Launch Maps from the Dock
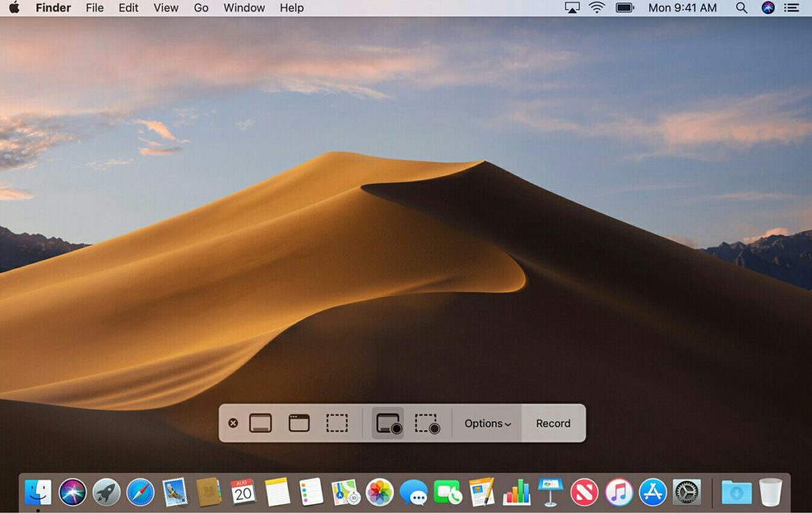This screenshot has width=812, height=514. pos(346,491)
